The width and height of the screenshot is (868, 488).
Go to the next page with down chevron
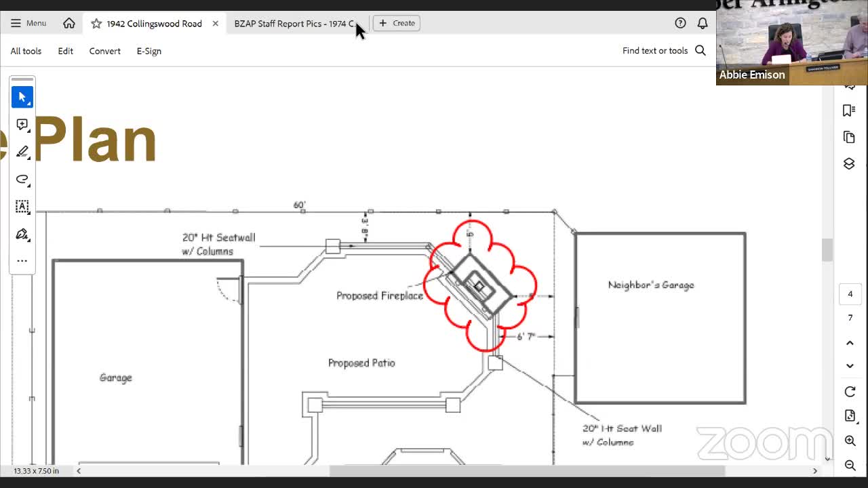(x=850, y=366)
